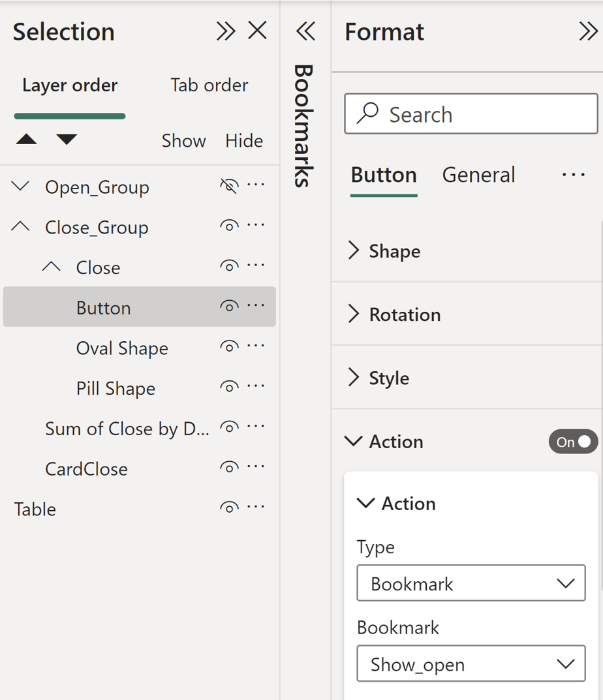
Task: Turn off the Action toggle
Action: pyautogui.click(x=572, y=442)
